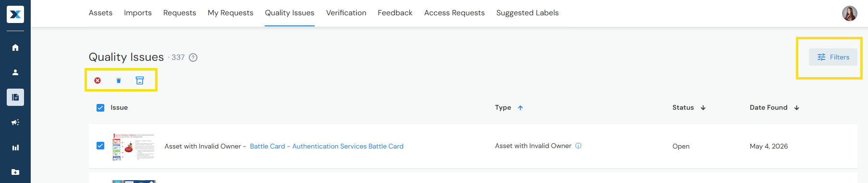Click the help icon beside Quality Issues
The image size is (868, 183).
click(193, 57)
